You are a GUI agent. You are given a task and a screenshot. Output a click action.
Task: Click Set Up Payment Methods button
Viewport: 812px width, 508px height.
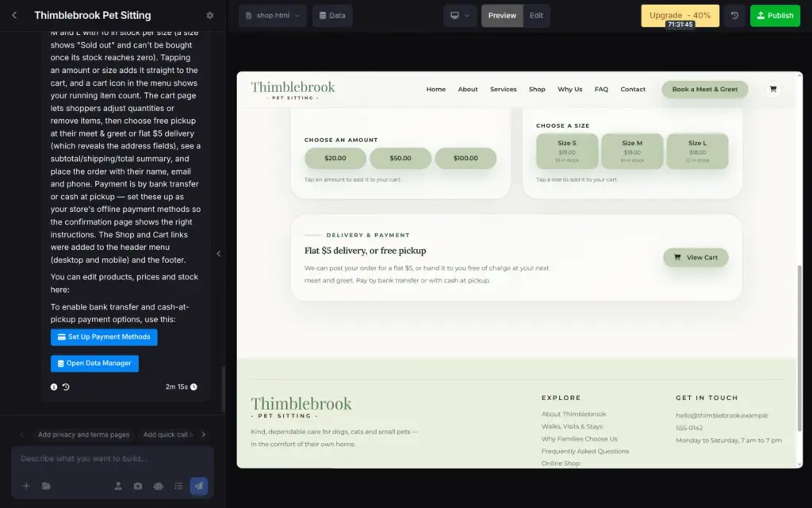point(104,337)
